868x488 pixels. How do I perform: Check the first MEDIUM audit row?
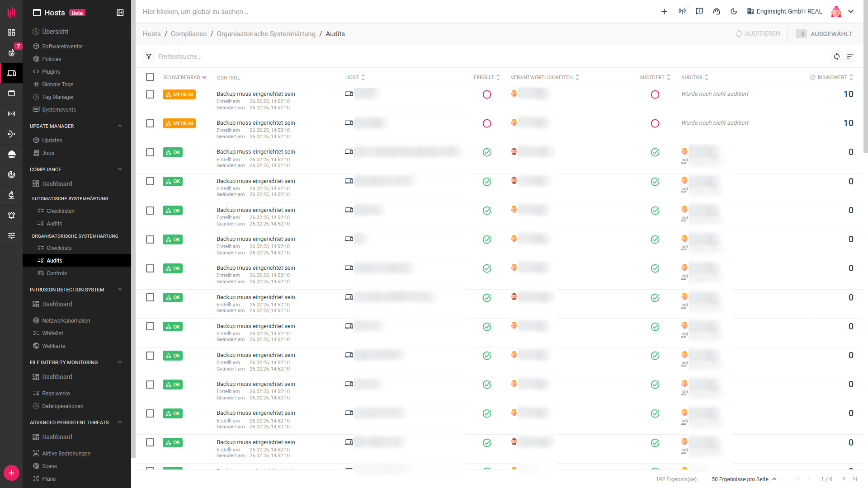pyautogui.click(x=150, y=94)
